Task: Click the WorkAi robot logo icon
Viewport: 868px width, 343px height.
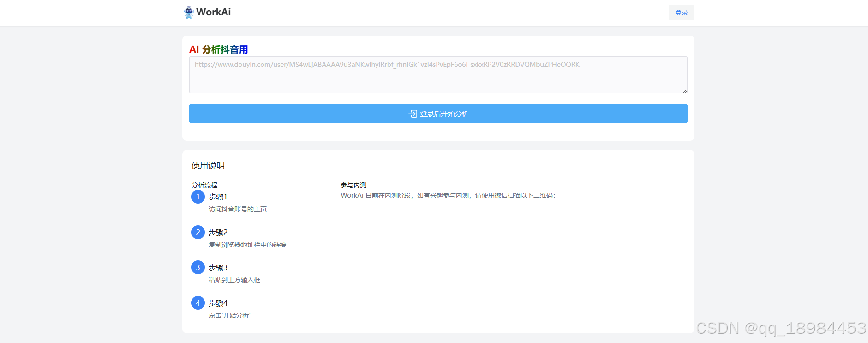Action: click(189, 12)
